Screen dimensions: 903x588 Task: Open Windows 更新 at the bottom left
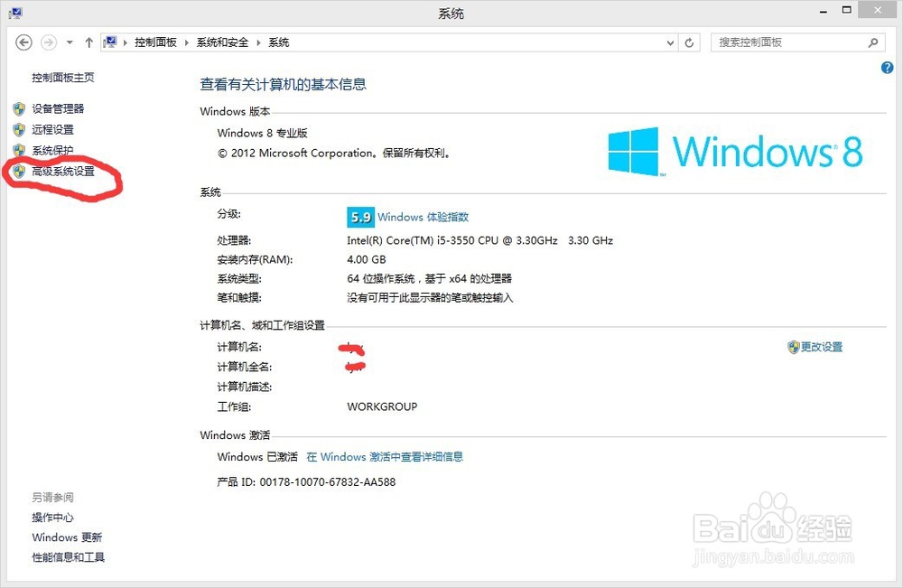point(65,537)
